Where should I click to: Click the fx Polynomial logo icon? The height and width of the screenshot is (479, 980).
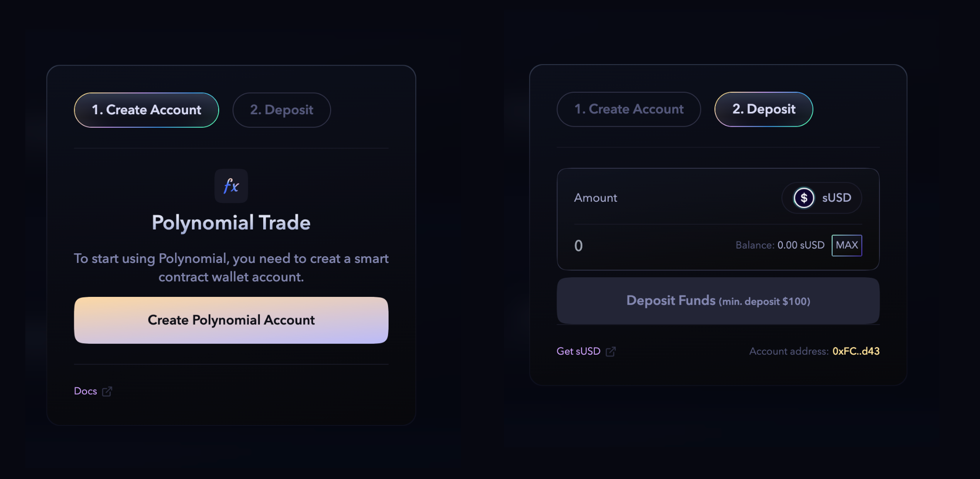pos(231,186)
